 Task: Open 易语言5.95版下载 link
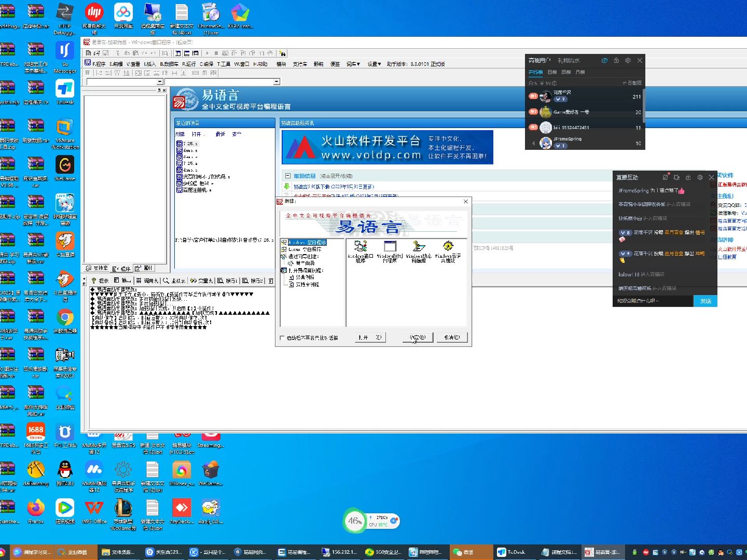334,187
